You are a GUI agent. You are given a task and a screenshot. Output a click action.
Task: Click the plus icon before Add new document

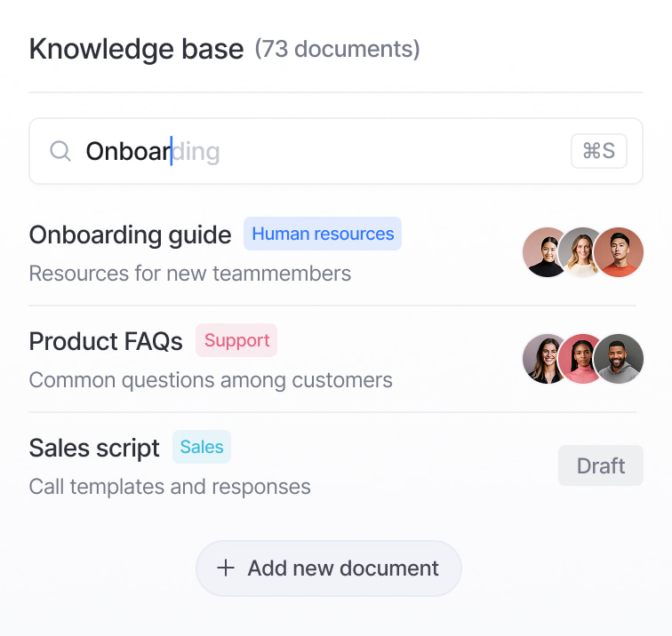coord(226,568)
